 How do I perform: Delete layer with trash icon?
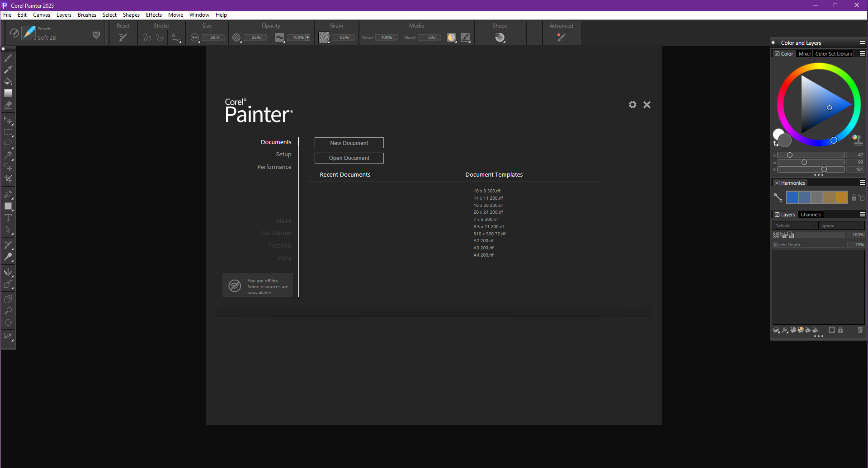[860, 330]
